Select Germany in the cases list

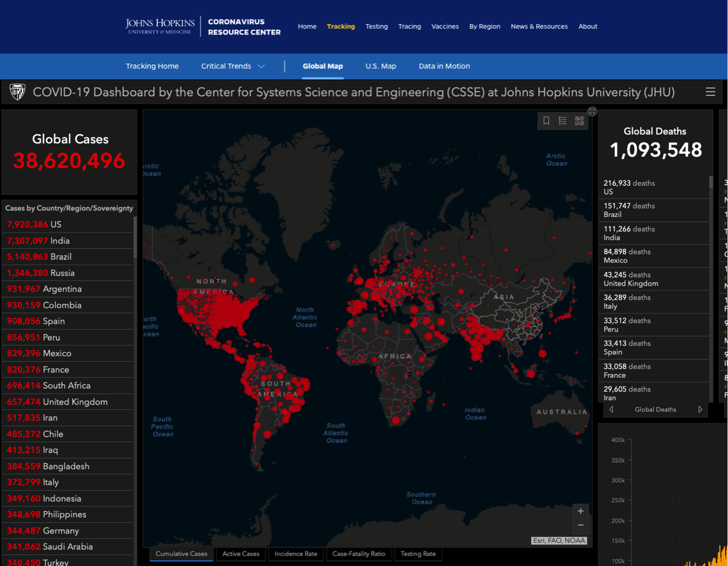[67, 531]
